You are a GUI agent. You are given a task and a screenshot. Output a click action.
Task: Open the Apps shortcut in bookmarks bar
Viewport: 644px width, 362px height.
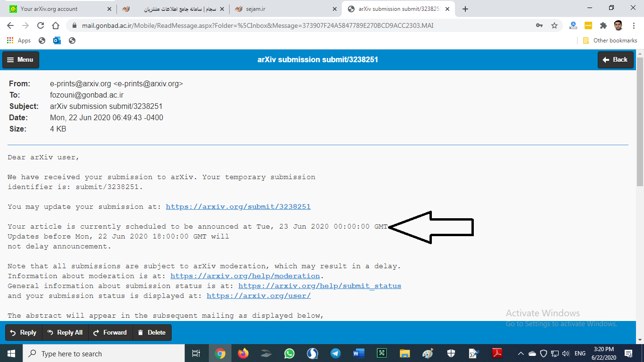(x=19, y=41)
